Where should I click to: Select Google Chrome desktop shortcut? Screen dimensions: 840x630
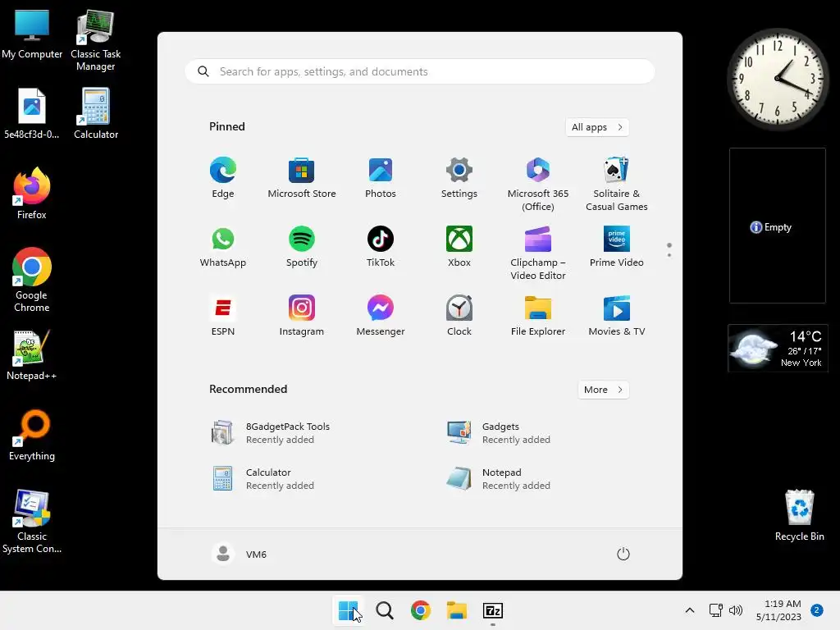(x=32, y=280)
